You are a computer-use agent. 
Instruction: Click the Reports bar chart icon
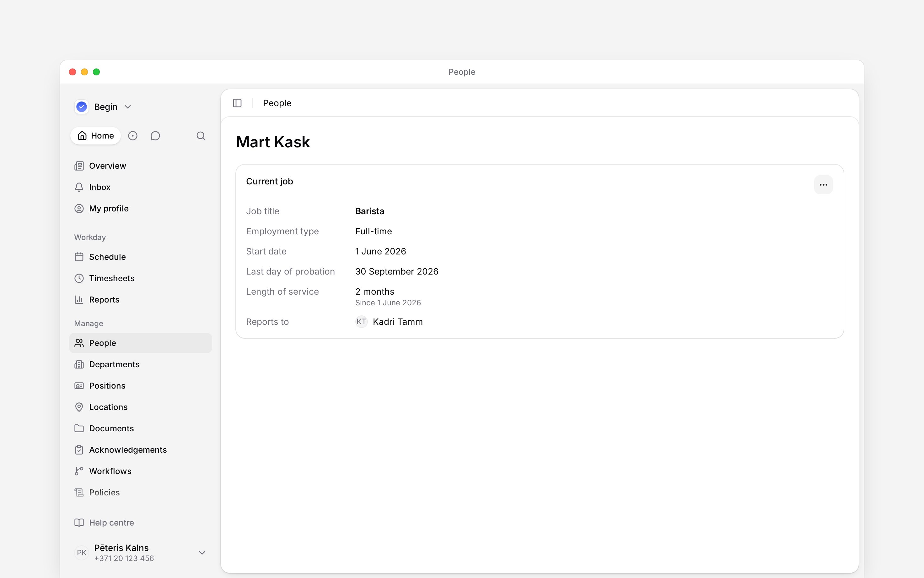coord(79,300)
